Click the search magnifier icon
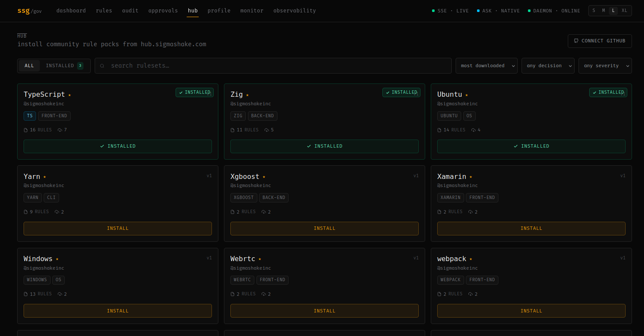644x336 pixels. pyautogui.click(x=102, y=66)
